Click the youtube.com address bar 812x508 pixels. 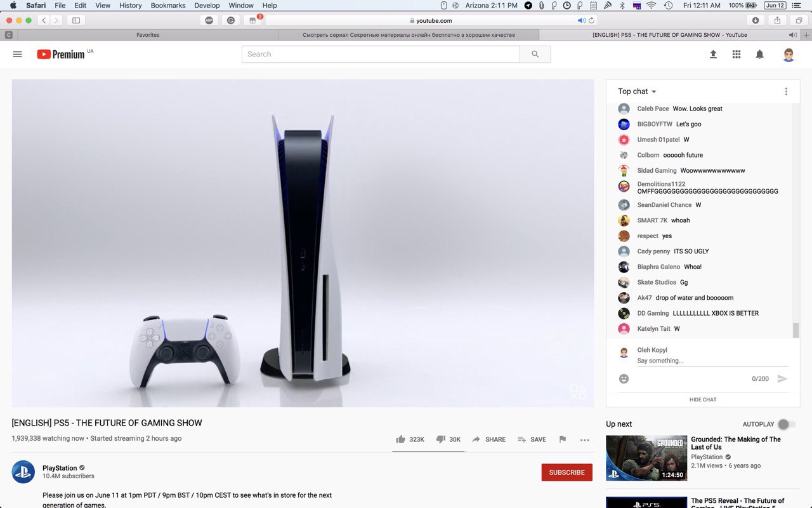click(431, 20)
